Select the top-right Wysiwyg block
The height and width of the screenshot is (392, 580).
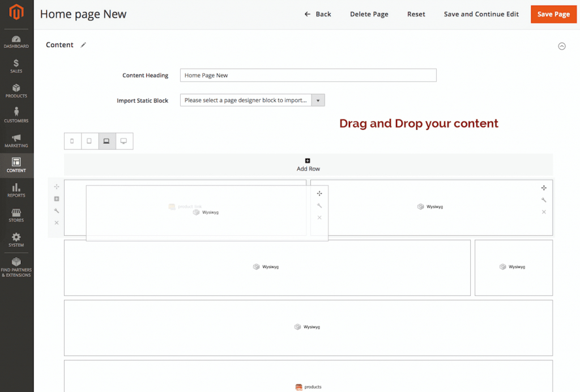[430, 207]
